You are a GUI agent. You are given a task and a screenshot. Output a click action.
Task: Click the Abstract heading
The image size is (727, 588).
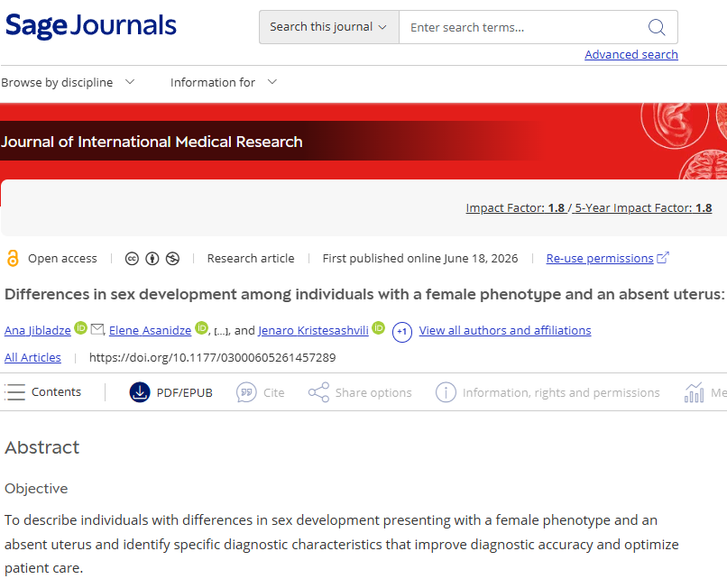click(42, 447)
